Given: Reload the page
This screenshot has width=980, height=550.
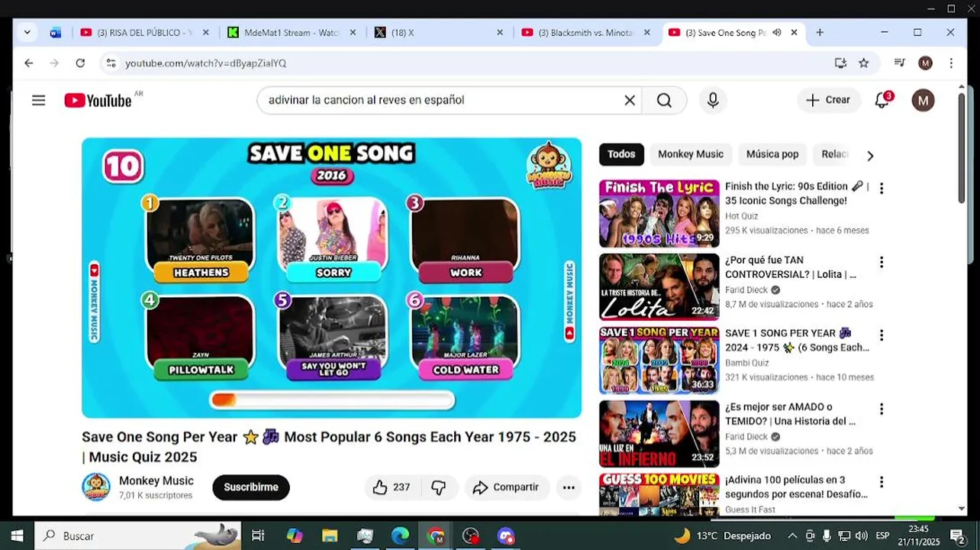Looking at the screenshot, I should coord(80,63).
